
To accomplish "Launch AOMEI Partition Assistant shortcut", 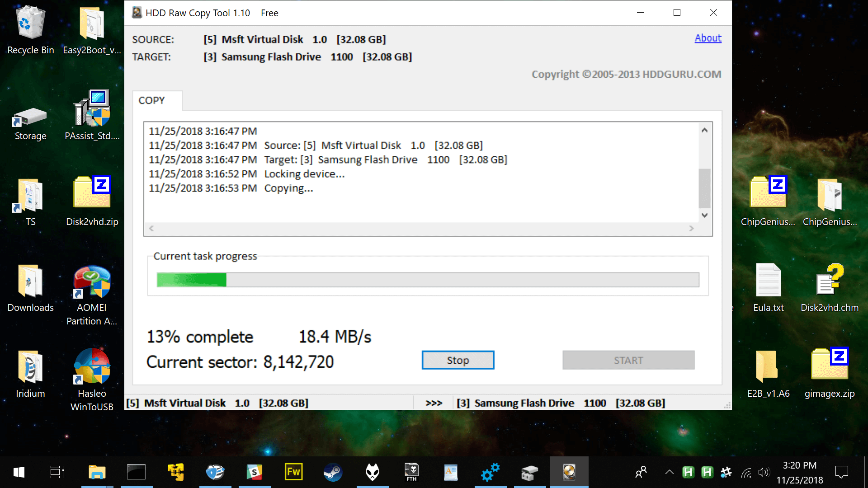I will [92, 295].
